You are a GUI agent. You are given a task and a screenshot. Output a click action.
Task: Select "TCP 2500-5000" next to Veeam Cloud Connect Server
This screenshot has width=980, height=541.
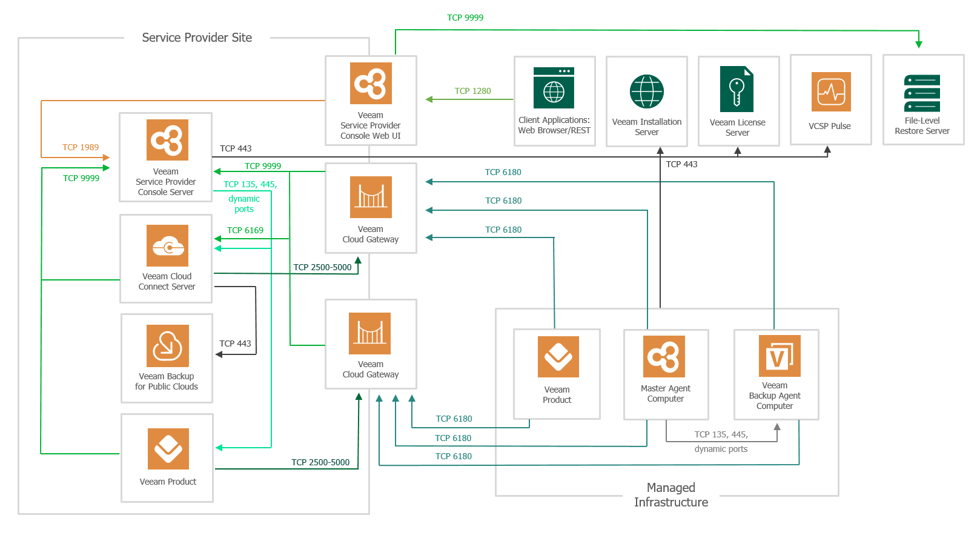pyautogui.click(x=322, y=267)
